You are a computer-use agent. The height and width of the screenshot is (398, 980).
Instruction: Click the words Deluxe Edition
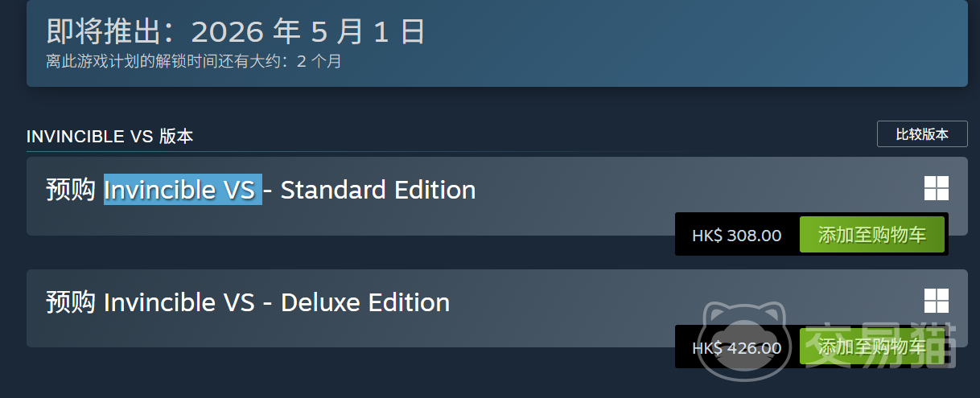pos(365,303)
